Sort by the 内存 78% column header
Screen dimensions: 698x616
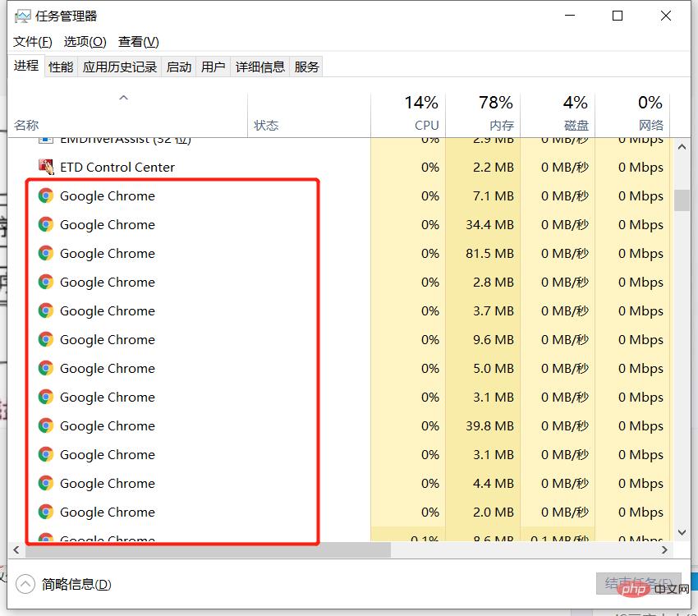(483, 115)
